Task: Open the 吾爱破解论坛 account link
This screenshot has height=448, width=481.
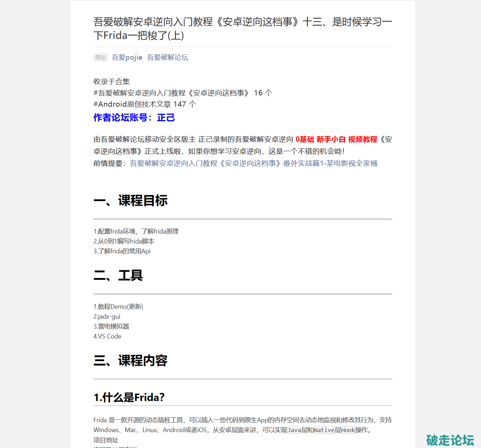Action: (167, 58)
